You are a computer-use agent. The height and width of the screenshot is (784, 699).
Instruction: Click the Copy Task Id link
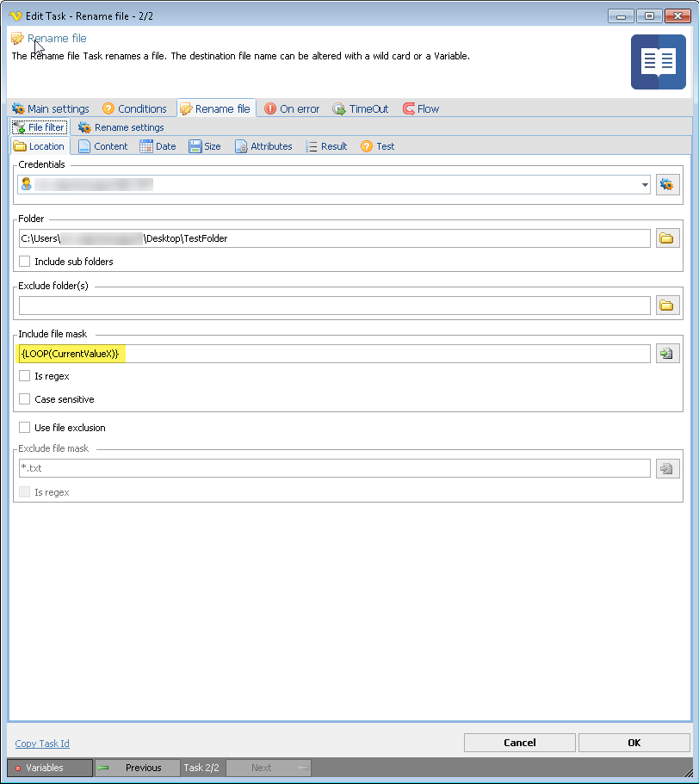tap(42, 744)
